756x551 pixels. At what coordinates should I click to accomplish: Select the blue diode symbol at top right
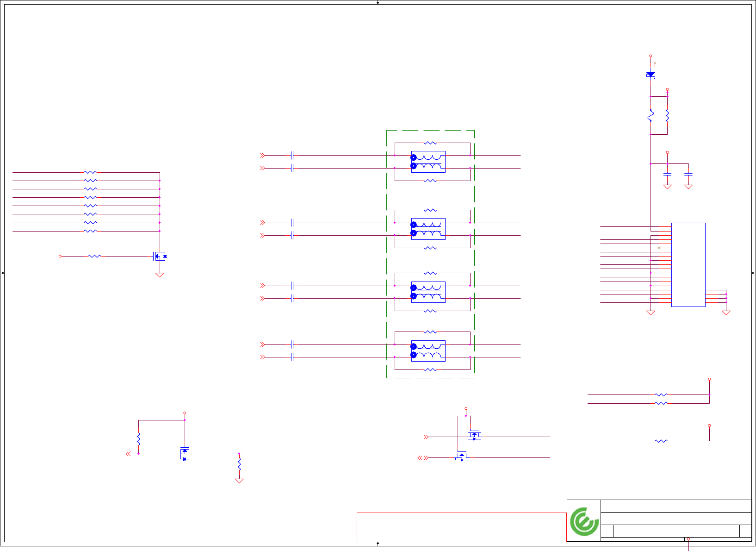point(651,74)
